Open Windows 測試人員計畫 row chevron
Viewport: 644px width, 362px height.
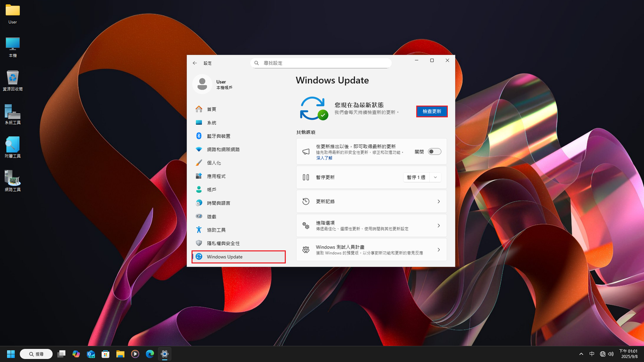438,250
